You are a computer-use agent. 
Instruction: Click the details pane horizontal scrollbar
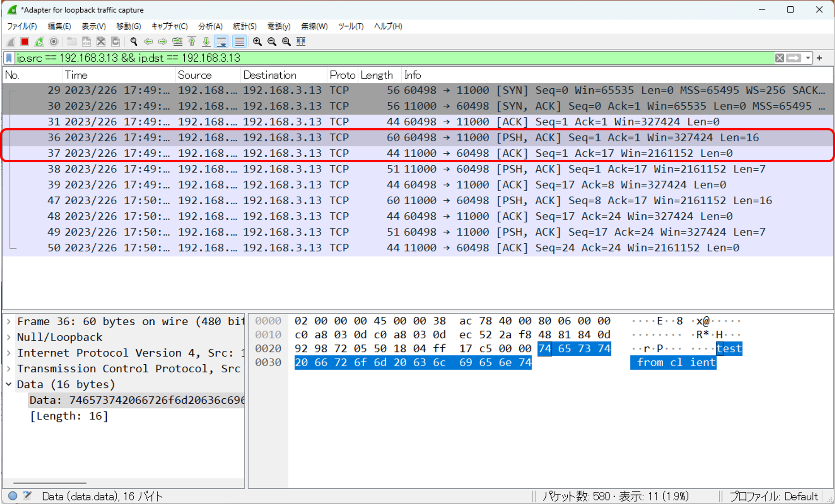click(50, 483)
